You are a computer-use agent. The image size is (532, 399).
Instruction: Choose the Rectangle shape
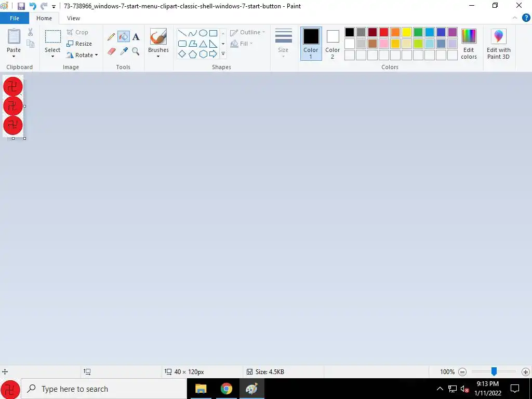coord(213,33)
